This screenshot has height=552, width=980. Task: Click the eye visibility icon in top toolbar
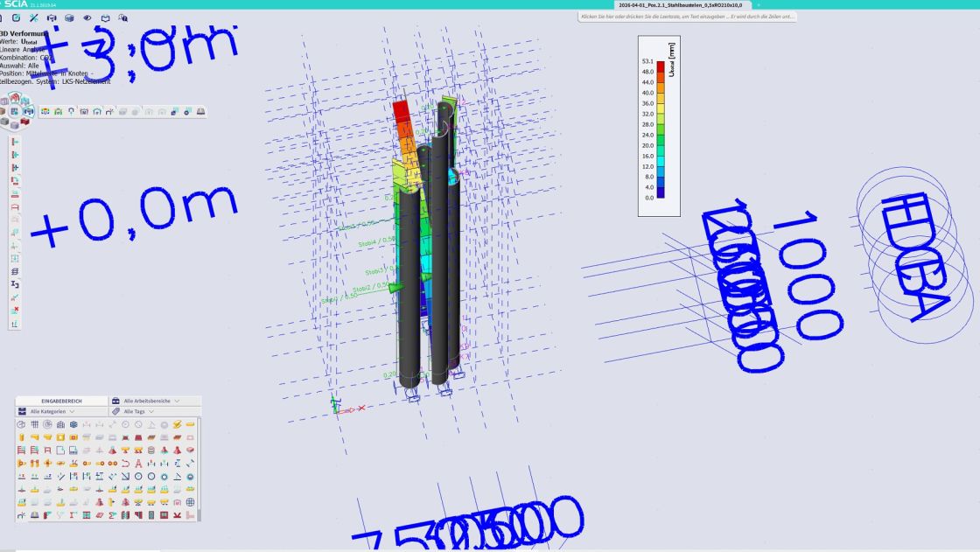87,17
